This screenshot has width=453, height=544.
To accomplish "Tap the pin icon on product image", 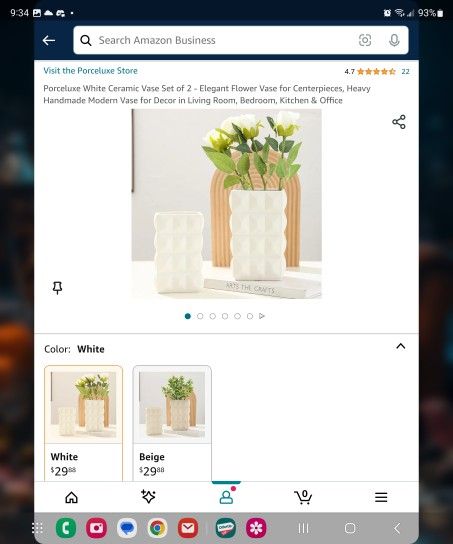I will (x=57, y=288).
